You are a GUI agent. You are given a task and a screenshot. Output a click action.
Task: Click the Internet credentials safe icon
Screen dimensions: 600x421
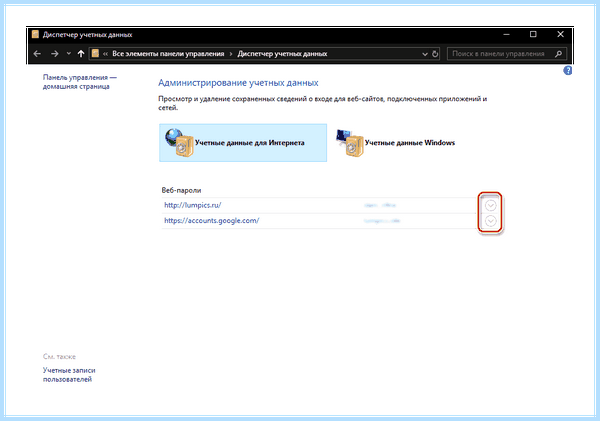point(179,143)
